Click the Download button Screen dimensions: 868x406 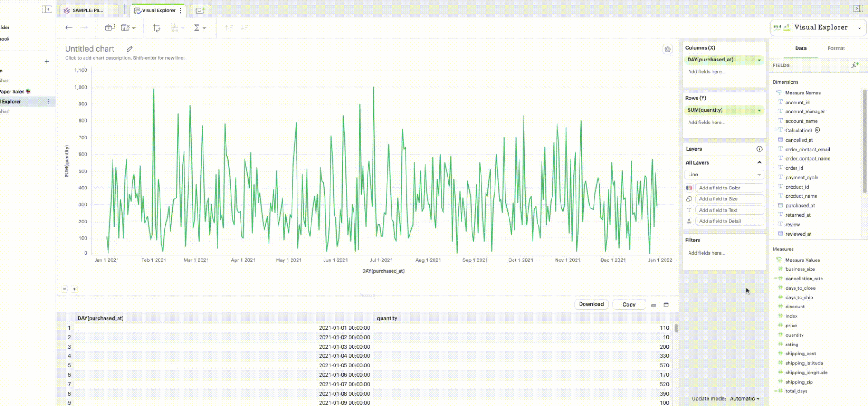pos(591,304)
